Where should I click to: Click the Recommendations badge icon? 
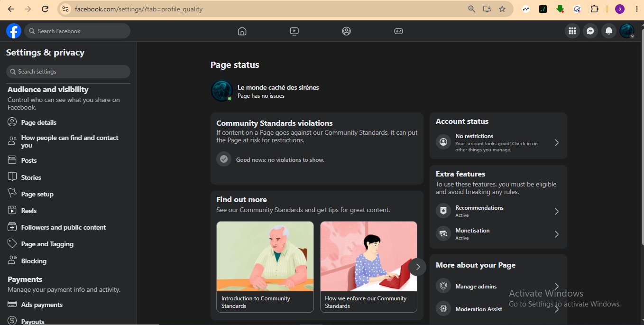(443, 211)
